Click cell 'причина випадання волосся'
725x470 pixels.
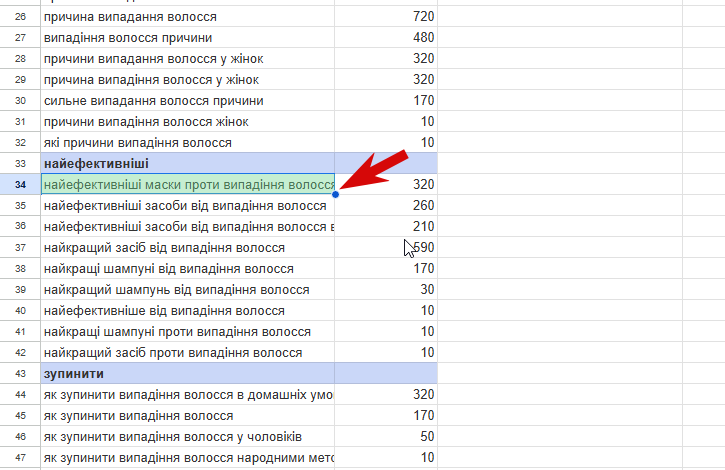pyautogui.click(x=188, y=17)
